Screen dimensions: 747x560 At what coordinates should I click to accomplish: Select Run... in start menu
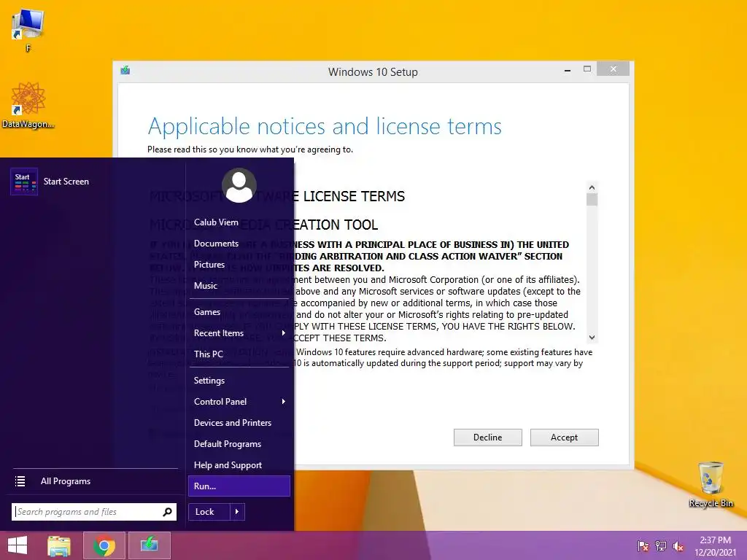pos(239,486)
